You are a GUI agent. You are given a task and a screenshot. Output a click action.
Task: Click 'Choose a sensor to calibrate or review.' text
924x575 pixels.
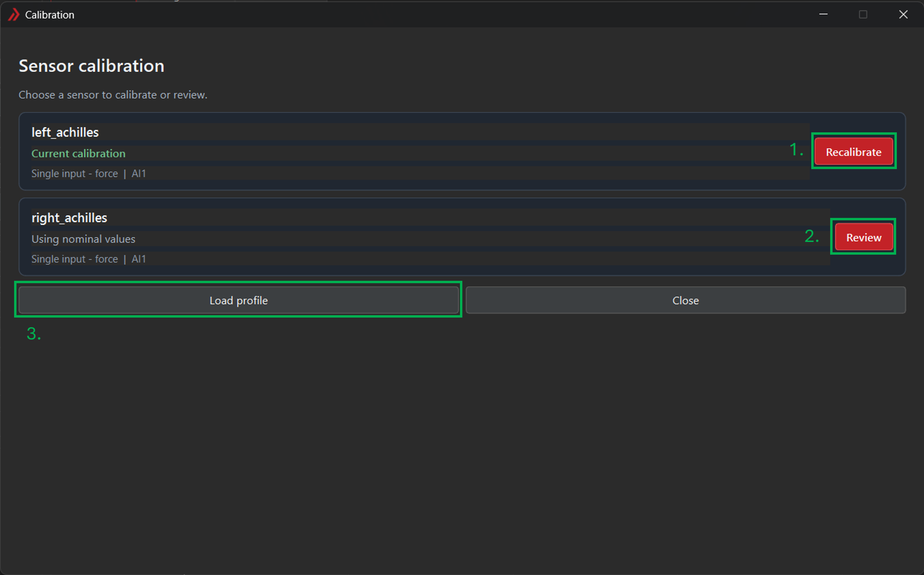click(x=113, y=95)
